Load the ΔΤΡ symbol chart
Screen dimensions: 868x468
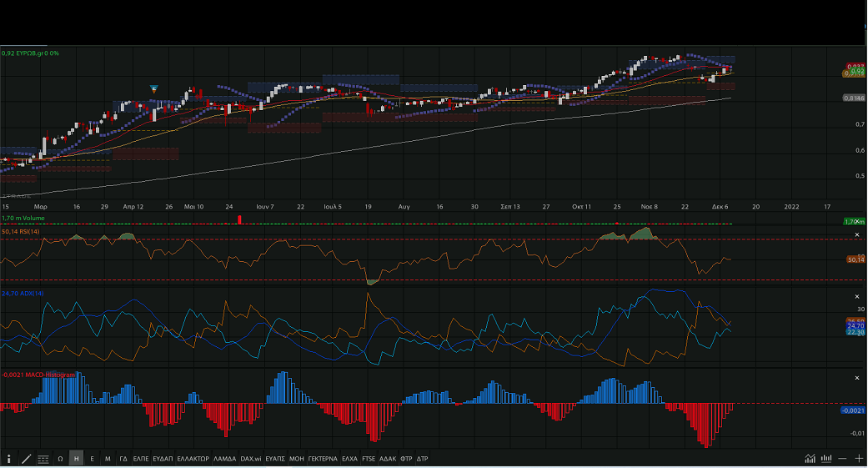click(422, 459)
